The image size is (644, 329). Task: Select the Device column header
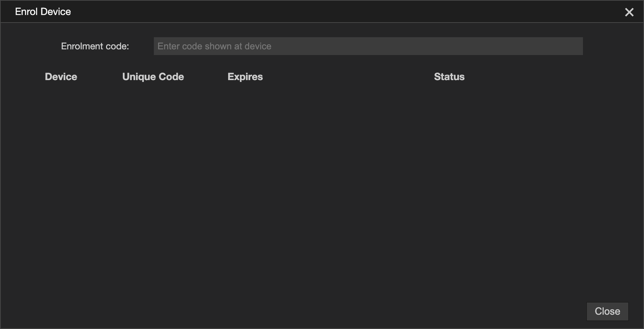point(61,77)
